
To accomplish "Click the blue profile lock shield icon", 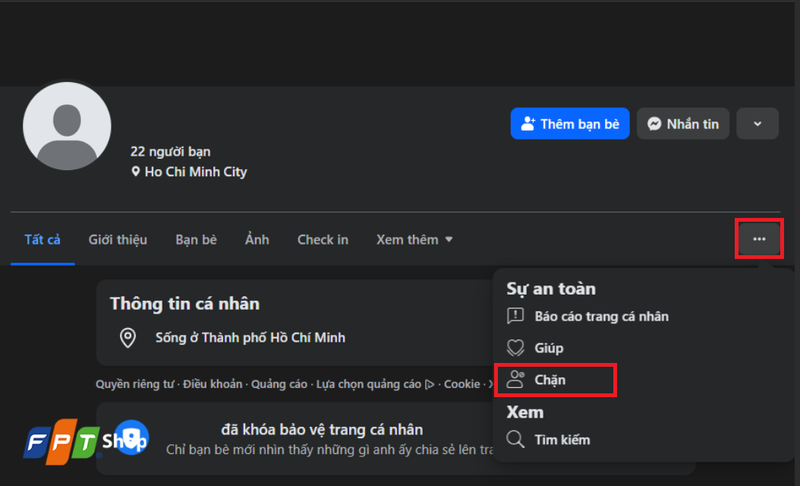I will pos(132,438).
